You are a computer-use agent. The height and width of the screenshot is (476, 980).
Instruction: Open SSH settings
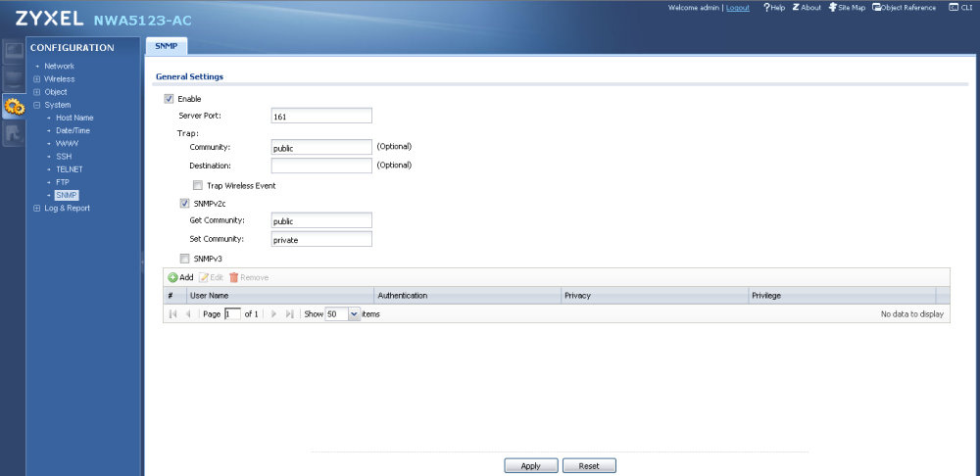[64, 156]
